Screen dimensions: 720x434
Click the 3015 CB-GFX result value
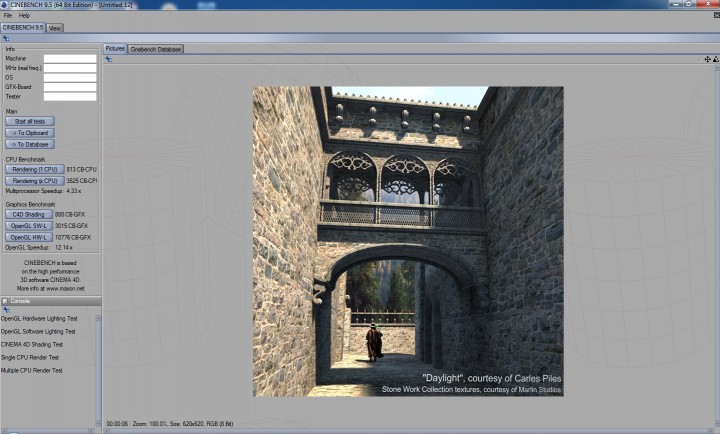pos(71,226)
